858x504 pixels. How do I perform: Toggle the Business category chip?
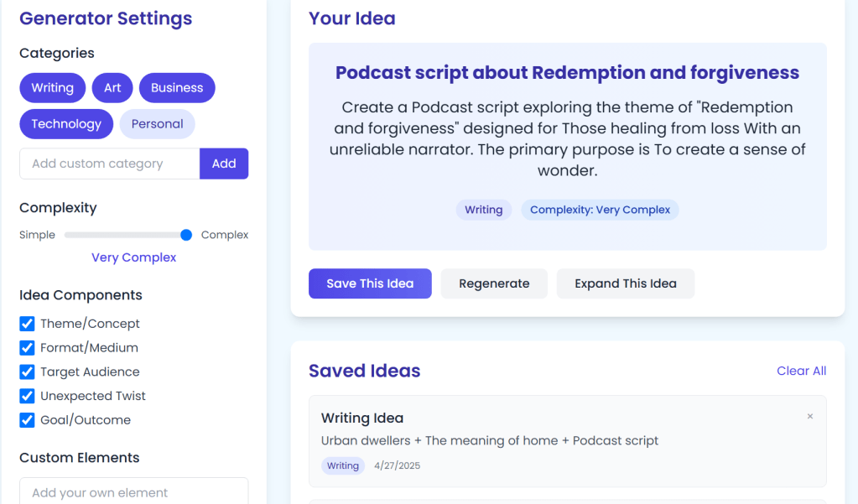tap(177, 88)
